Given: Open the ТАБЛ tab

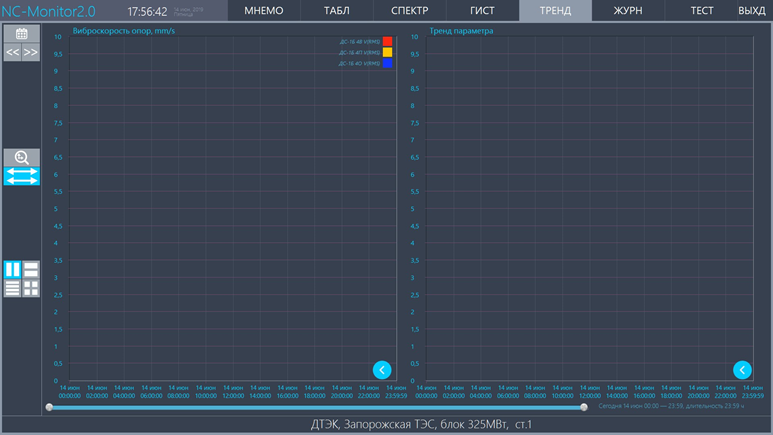Looking at the screenshot, I should [x=337, y=10].
